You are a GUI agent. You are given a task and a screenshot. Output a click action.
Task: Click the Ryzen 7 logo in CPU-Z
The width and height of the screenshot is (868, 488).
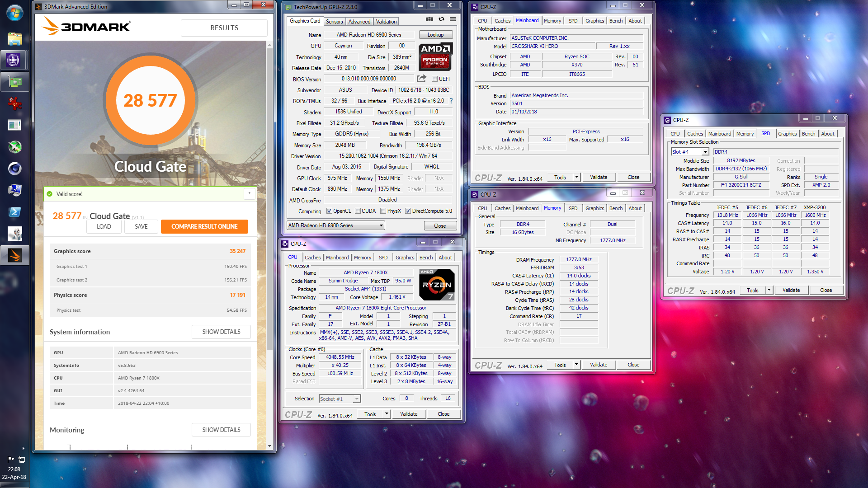click(x=436, y=285)
